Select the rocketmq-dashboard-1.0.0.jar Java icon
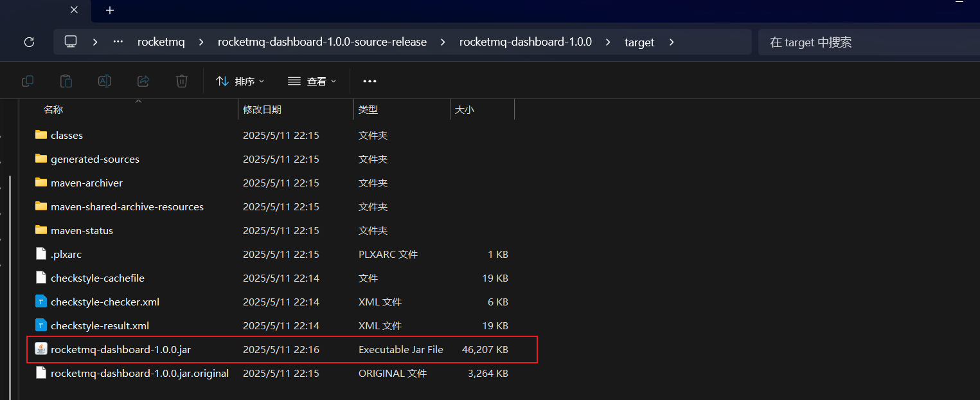Viewport: 980px width, 400px height. [41, 349]
